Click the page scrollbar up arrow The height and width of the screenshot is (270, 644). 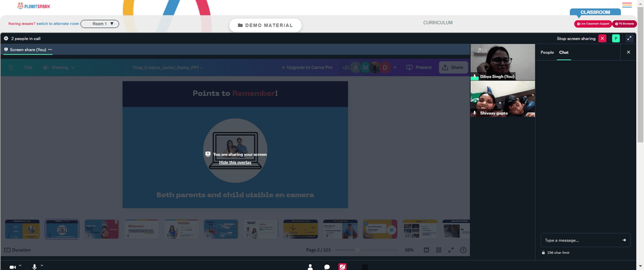[x=641, y=3]
